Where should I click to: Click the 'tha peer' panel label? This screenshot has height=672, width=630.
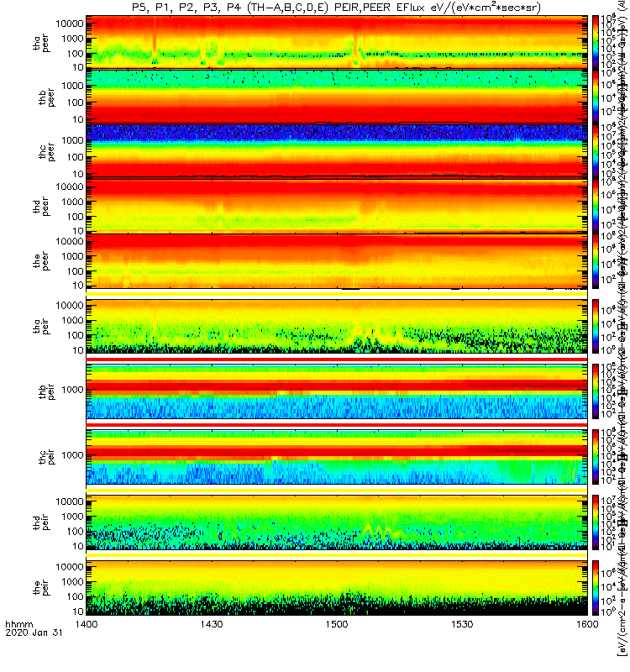point(41,43)
